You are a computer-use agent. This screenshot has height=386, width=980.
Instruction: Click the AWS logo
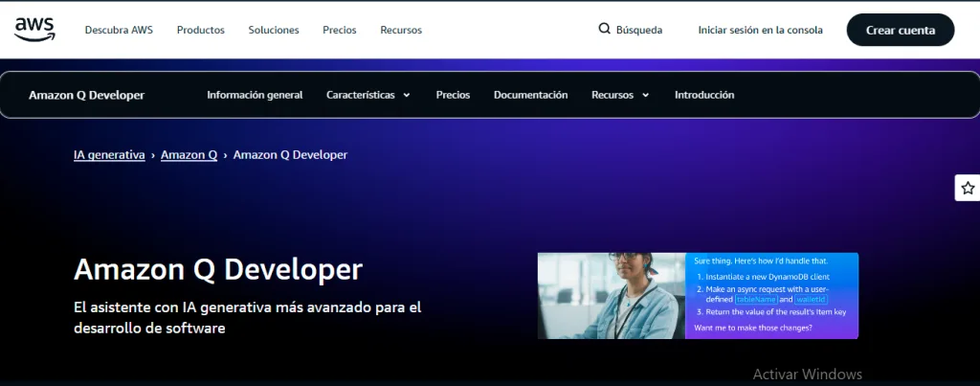pos(35,30)
